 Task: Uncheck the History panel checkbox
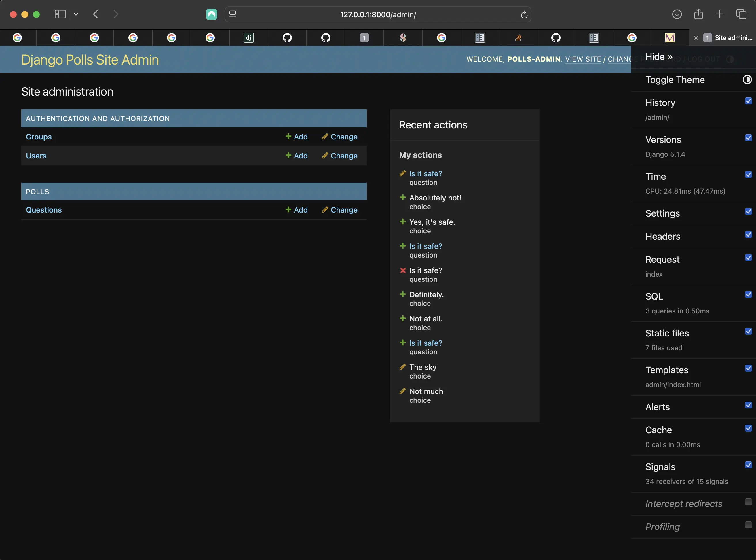(x=748, y=101)
